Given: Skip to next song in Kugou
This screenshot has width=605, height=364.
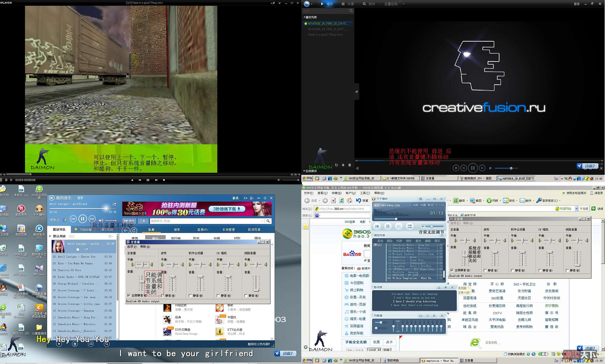Looking at the screenshot, I should [92, 219].
